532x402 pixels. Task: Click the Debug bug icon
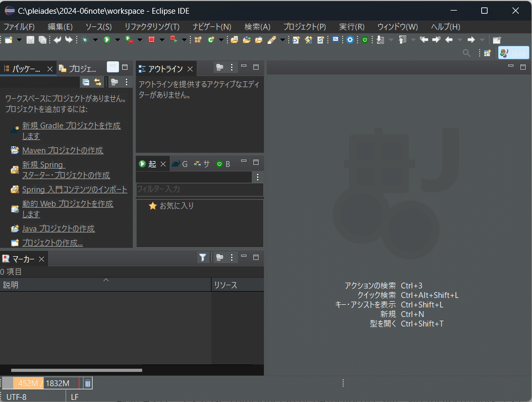pyautogui.click(x=85, y=40)
